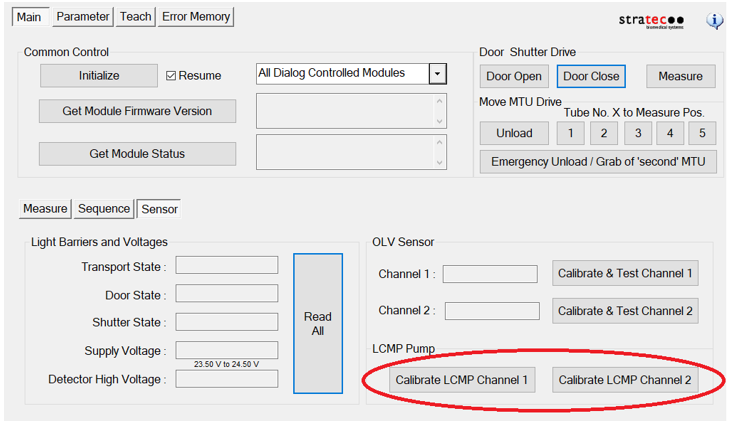Move tube number 3 to measure position
The width and height of the screenshot is (729, 430).
[x=637, y=133]
